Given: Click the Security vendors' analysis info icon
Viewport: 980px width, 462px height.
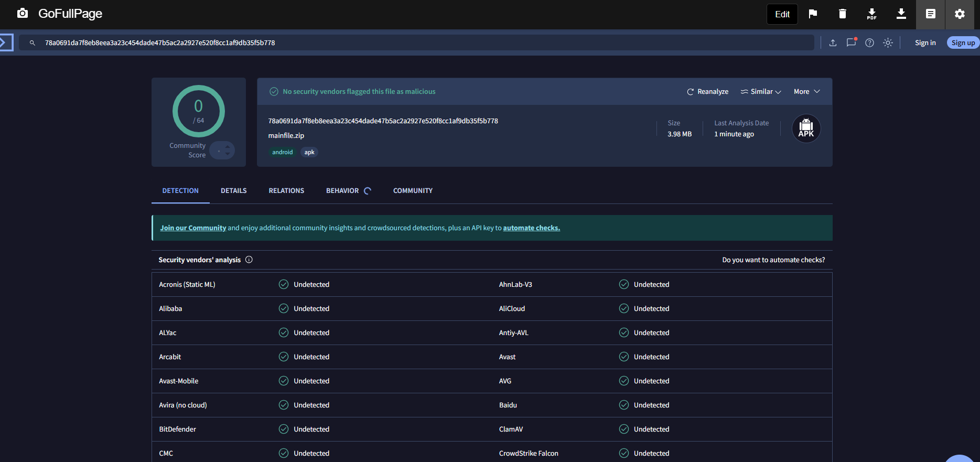Looking at the screenshot, I should tap(249, 260).
